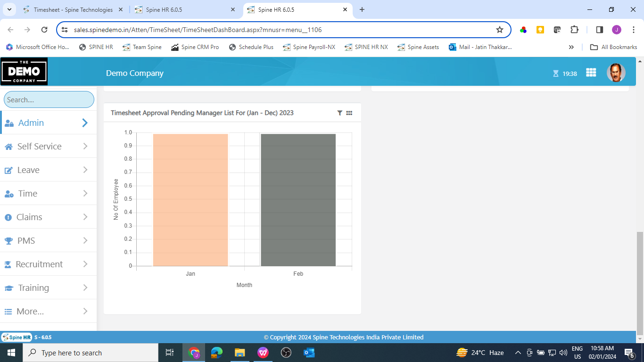Expand the Admin menu chevron
The height and width of the screenshot is (362, 644).
[85, 123]
